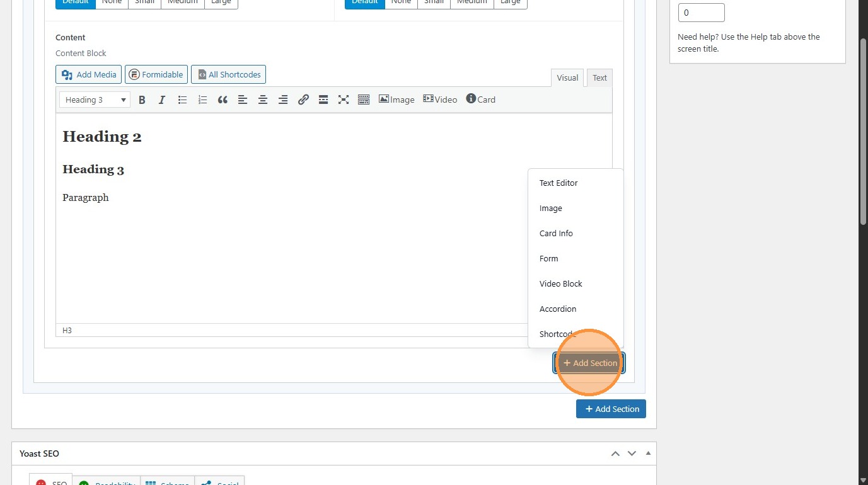Move the Yoast SEO panel up
Image resolution: width=868 pixels, height=485 pixels.
pos(615,454)
